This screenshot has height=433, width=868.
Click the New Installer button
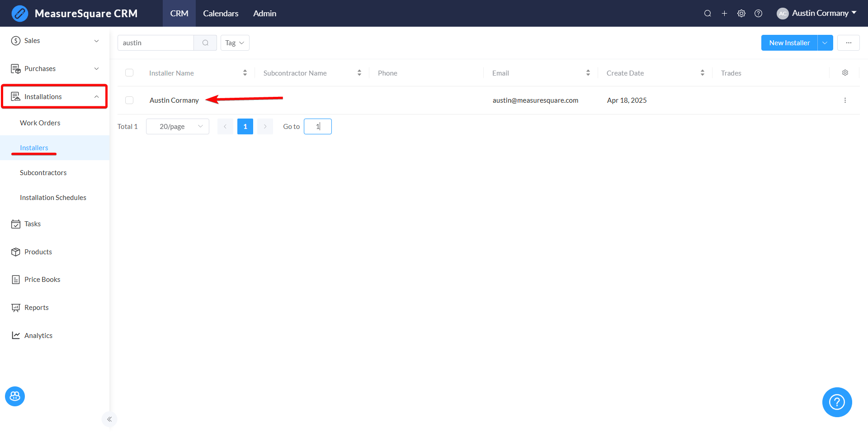pyautogui.click(x=789, y=43)
